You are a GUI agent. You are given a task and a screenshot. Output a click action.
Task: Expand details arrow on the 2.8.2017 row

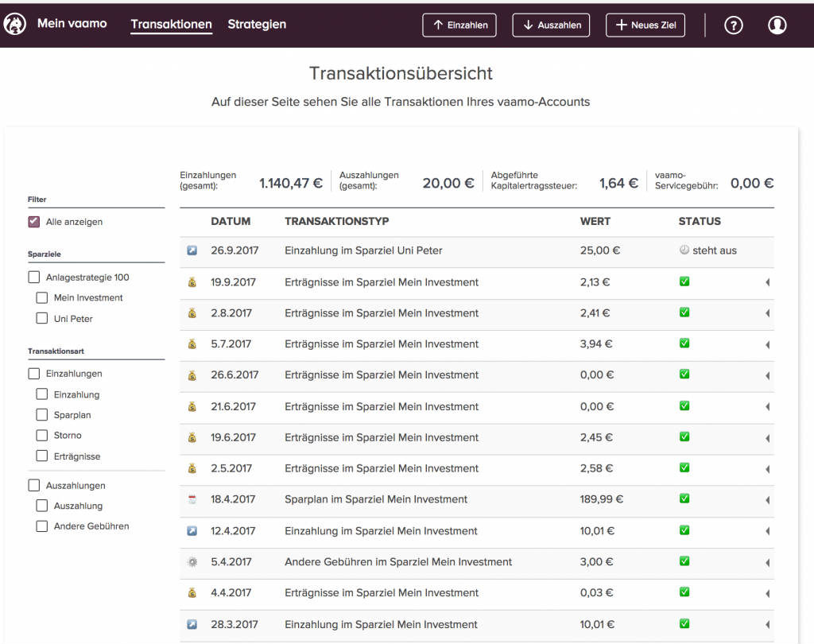[767, 313]
